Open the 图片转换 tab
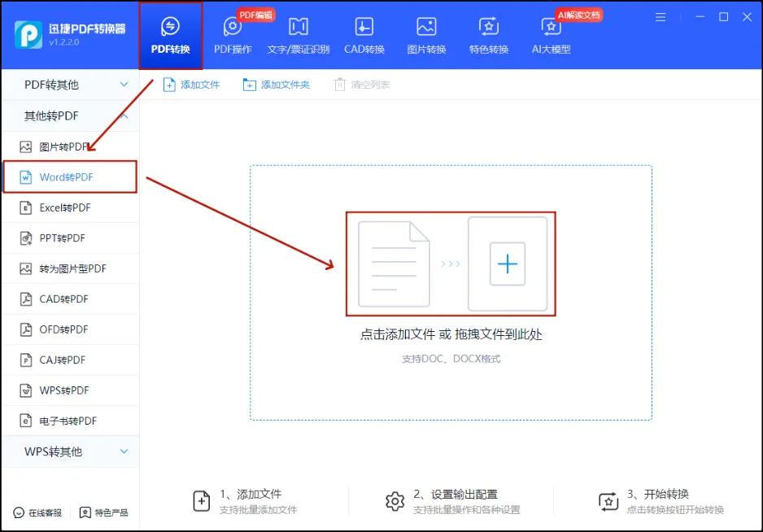Screen dimensions: 763x532 tap(426, 36)
